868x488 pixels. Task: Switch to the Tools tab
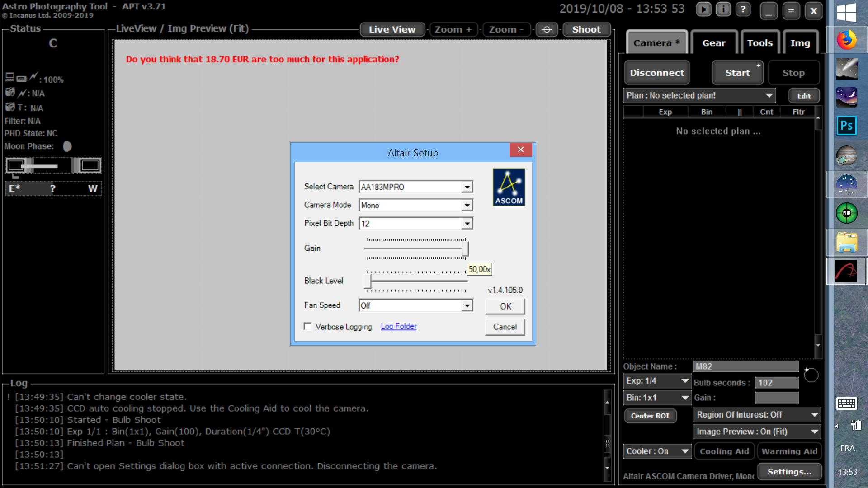[x=759, y=43]
